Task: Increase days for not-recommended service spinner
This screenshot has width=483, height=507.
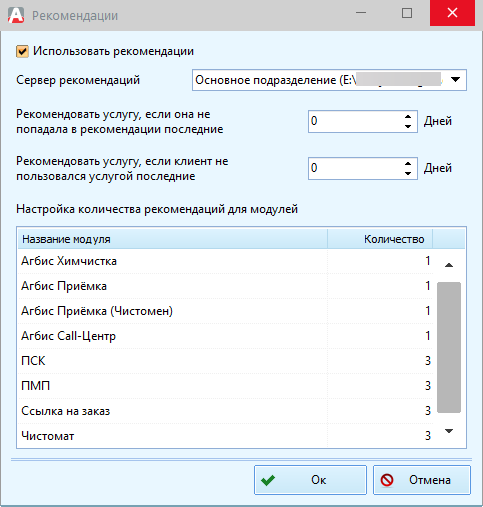Action: coord(408,117)
